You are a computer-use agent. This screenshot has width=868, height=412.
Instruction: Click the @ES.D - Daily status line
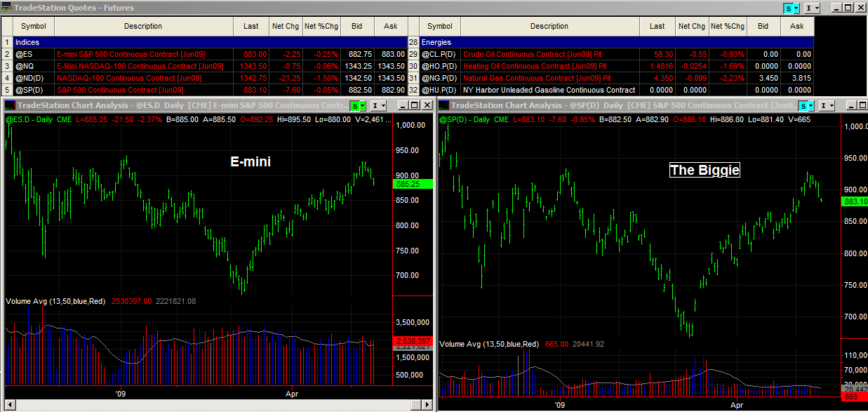click(199, 119)
